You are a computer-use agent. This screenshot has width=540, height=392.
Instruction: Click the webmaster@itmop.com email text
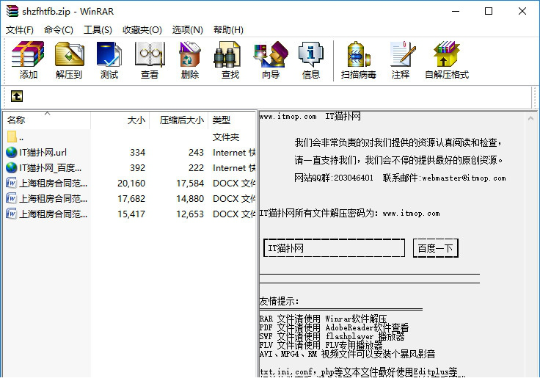coord(464,178)
